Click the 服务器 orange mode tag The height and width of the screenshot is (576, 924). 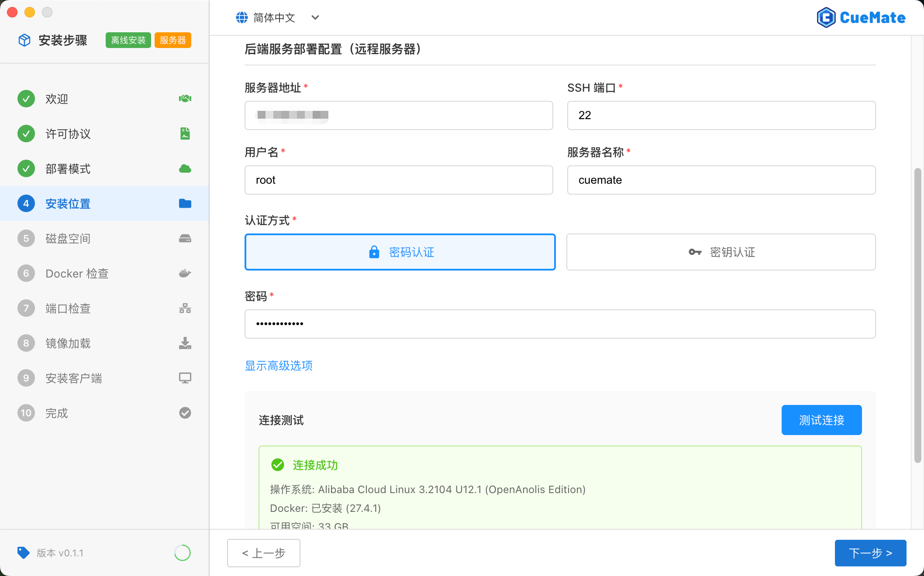pos(172,40)
